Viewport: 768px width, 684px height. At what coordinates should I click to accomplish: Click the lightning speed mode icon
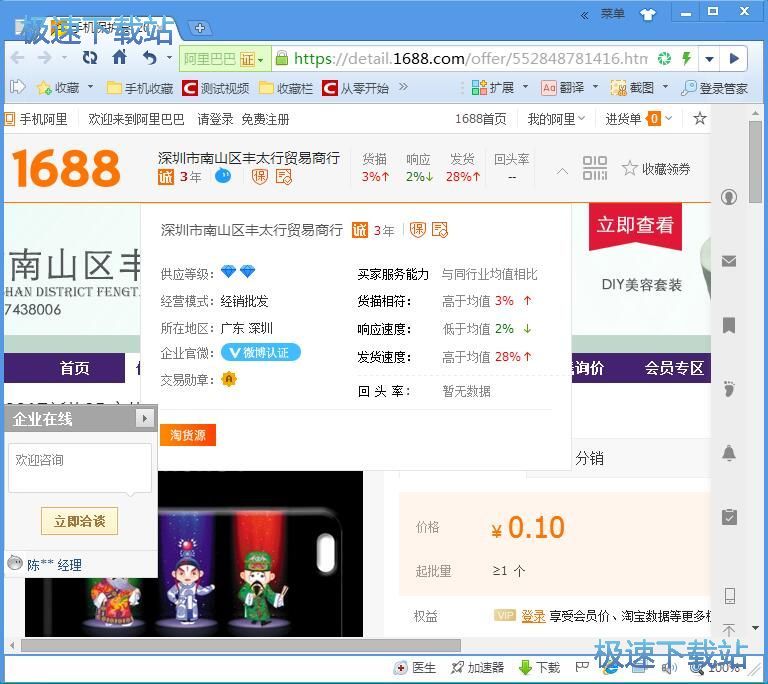tap(687, 58)
